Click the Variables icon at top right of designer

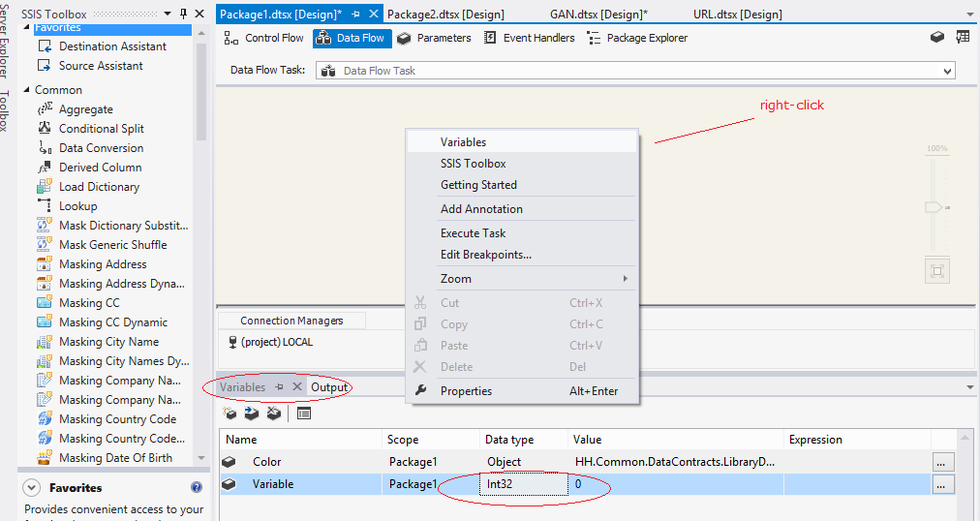pos(936,38)
